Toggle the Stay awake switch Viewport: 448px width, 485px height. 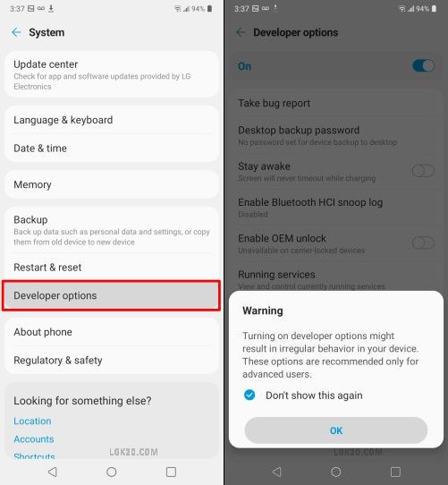[423, 171]
